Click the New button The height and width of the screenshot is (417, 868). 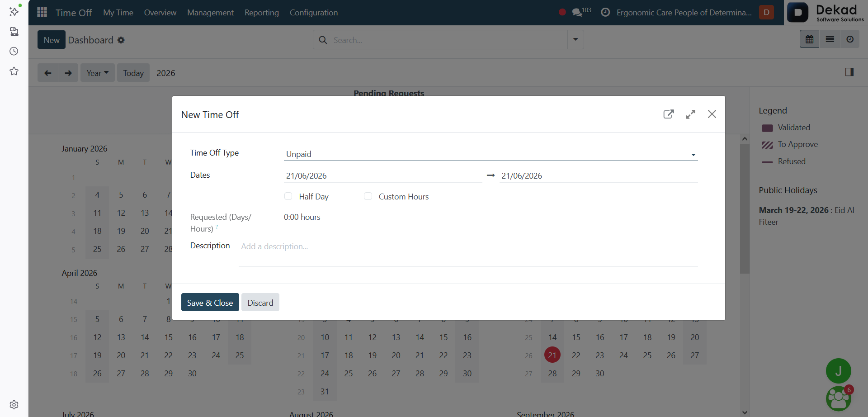coord(52,40)
